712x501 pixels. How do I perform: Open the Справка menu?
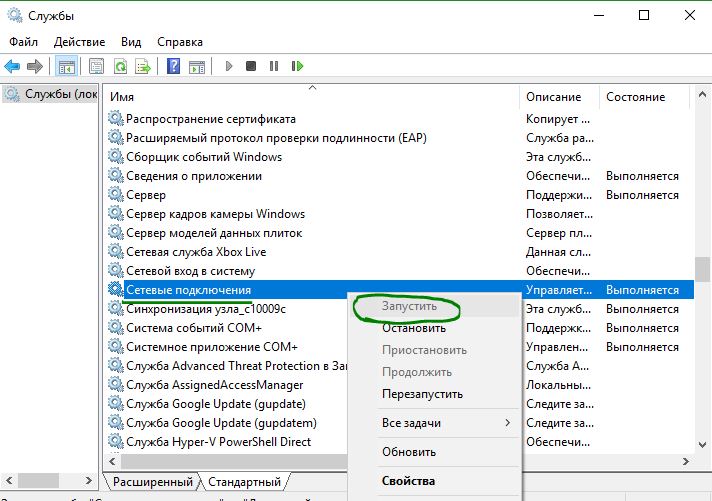point(180,42)
